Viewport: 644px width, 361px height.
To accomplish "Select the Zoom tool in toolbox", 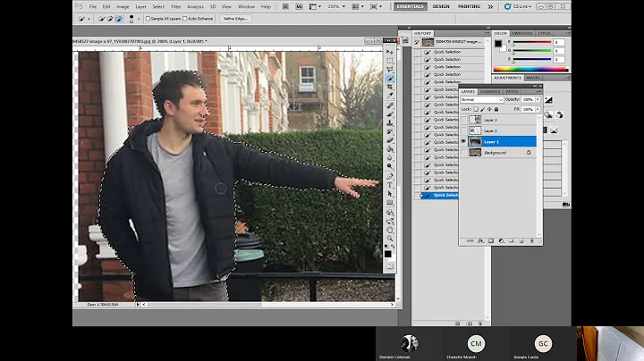I will [390, 239].
